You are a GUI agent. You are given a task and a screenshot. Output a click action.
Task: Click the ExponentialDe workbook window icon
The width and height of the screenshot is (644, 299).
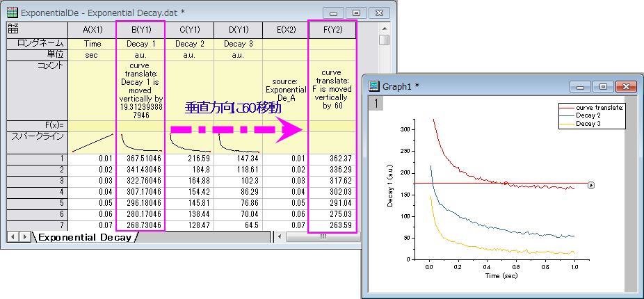pyautogui.click(x=13, y=13)
